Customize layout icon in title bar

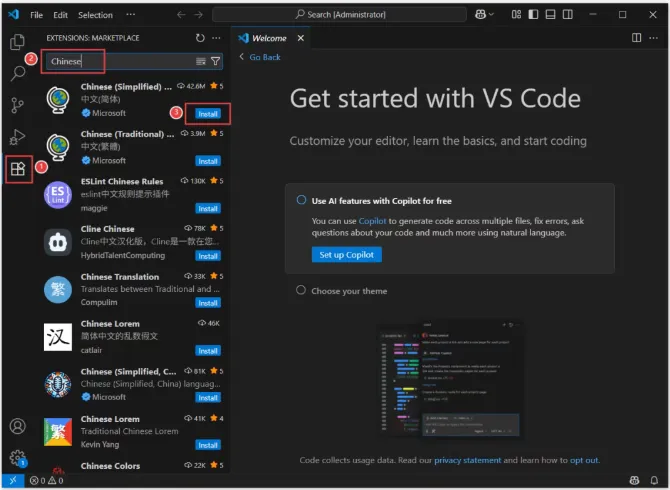coord(516,15)
